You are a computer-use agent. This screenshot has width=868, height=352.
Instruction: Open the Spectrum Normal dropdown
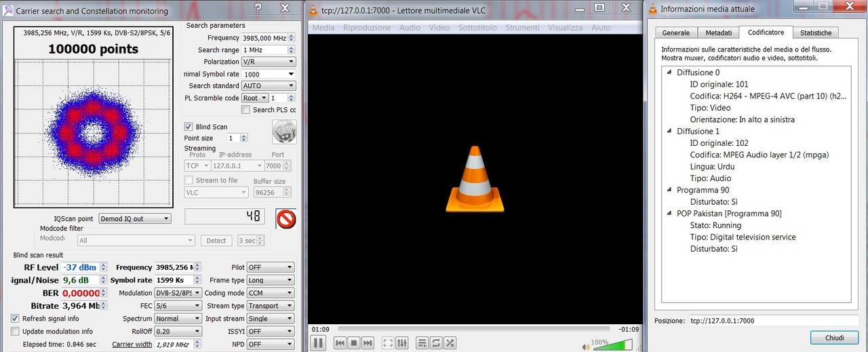coord(178,319)
